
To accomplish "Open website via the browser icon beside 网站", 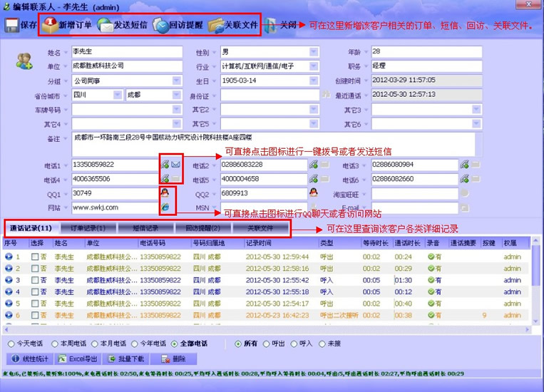I will point(165,207).
